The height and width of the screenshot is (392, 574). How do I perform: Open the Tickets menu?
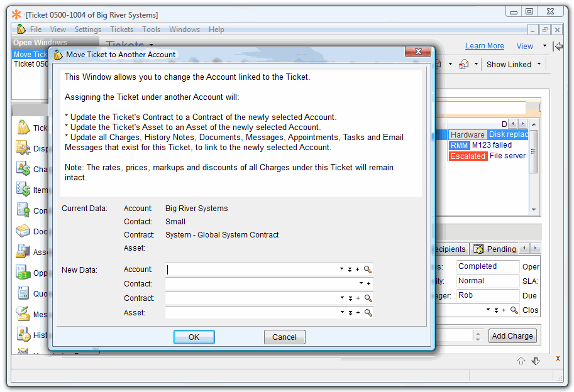[x=121, y=30]
